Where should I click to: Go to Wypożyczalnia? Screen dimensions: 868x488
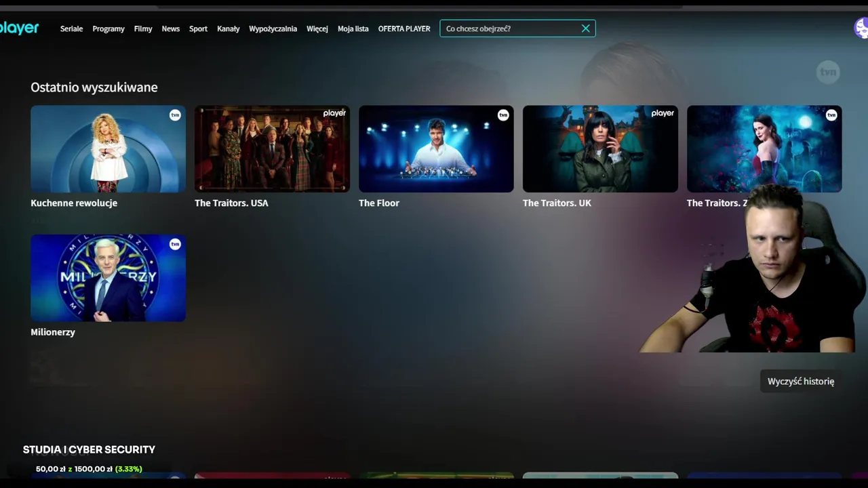click(273, 28)
